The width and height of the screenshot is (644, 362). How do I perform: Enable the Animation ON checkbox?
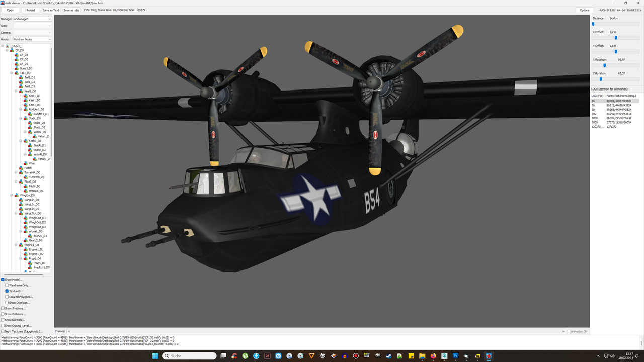568,331
